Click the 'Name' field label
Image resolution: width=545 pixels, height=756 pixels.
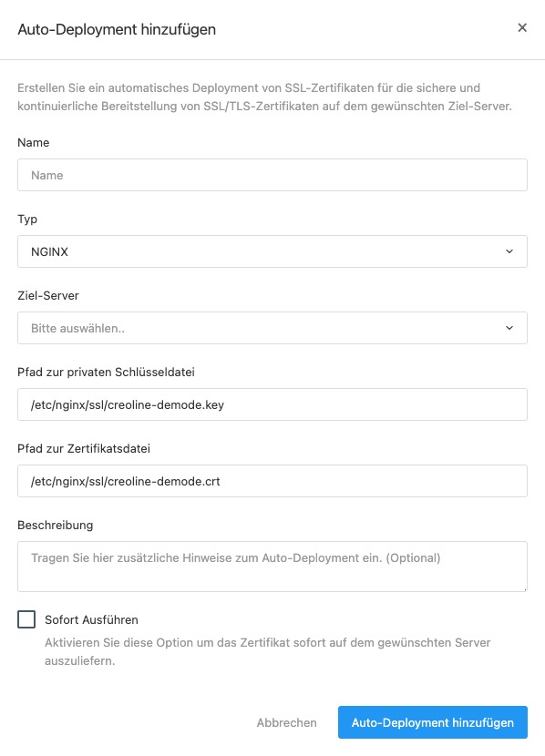click(34, 143)
